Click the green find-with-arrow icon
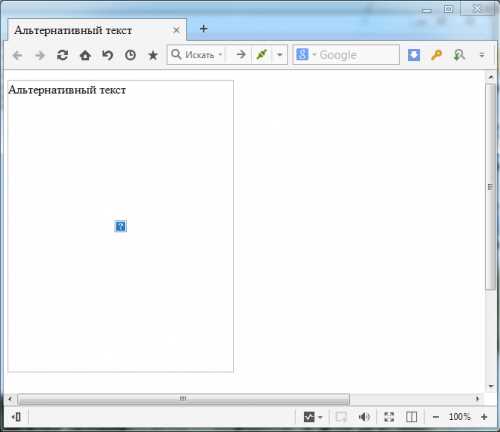Image resolution: width=500 pixels, height=432 pixels. [x=459, y=55]
